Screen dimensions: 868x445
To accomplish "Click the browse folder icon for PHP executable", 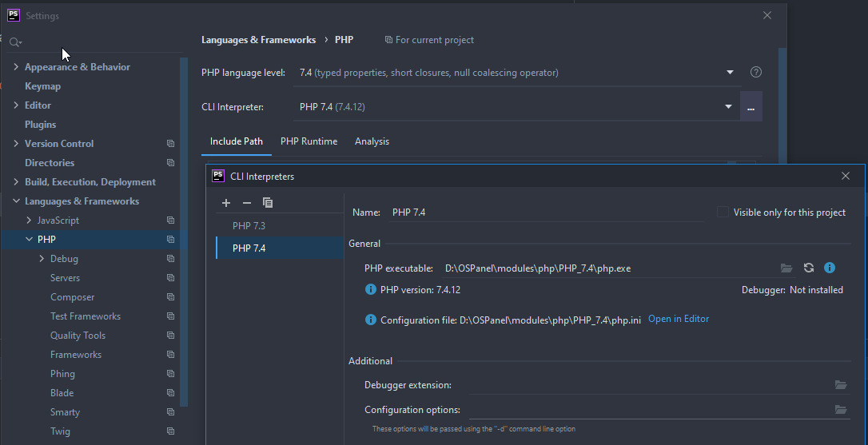I will tap(786, 268).
